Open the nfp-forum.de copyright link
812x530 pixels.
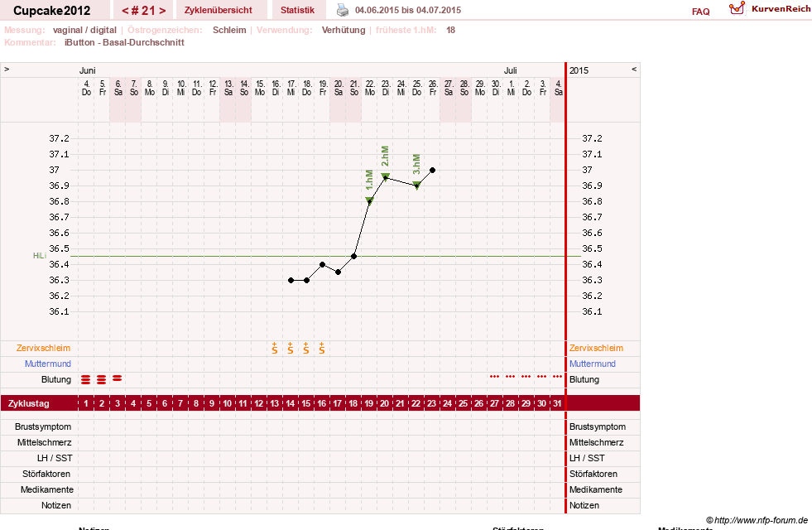(x=757, y=520)
